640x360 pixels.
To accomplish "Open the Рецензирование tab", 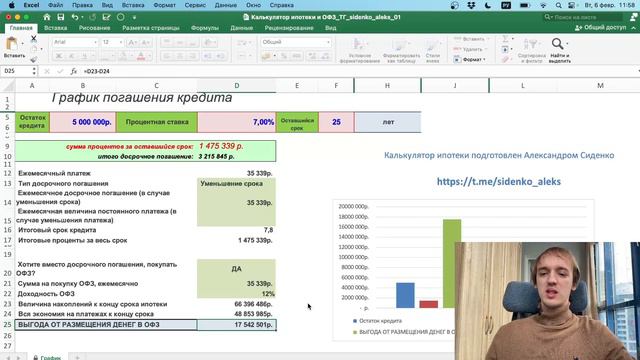I will point(289,28).
